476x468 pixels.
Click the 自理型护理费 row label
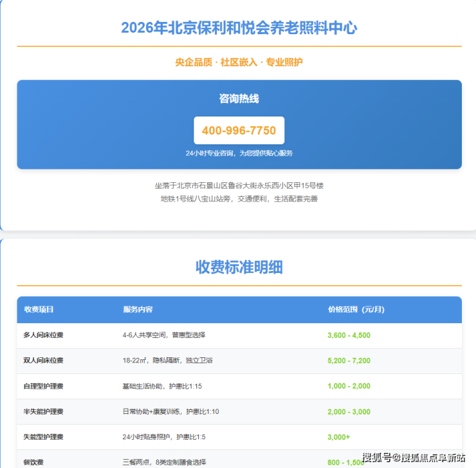tap(44, 386)
